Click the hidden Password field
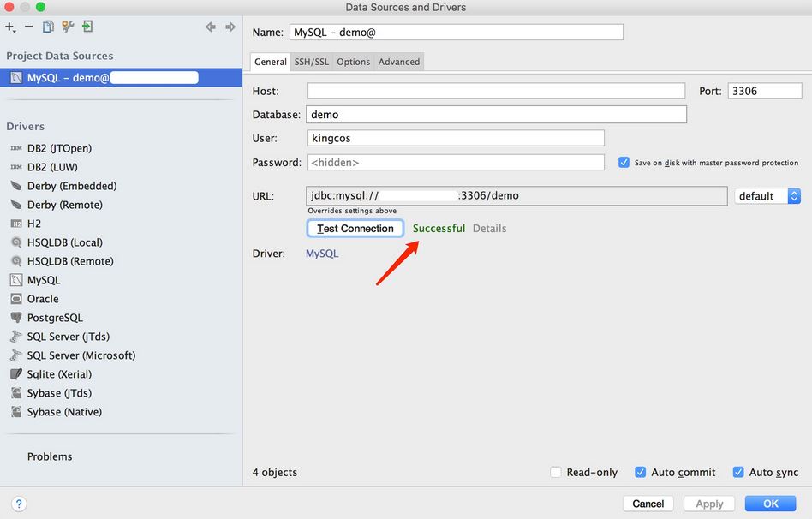The height and width of the screenshot is (519, 812). 456,162
